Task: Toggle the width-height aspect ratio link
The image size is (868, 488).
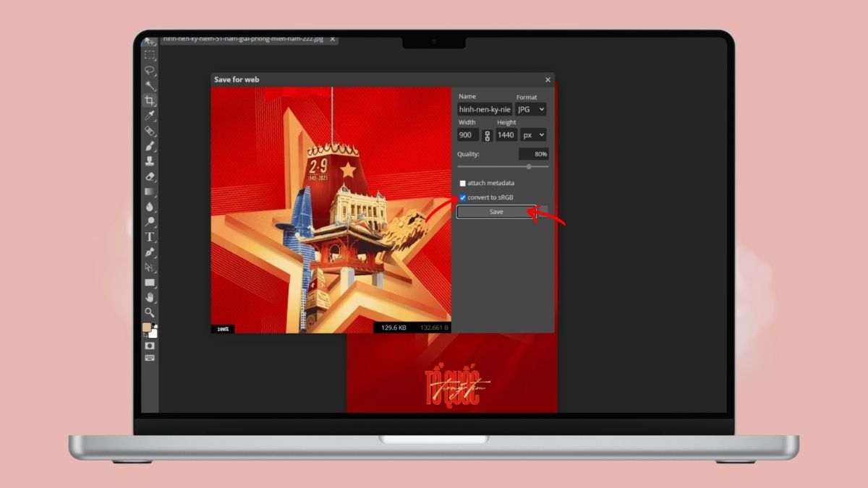Action: tap(487, 135)
